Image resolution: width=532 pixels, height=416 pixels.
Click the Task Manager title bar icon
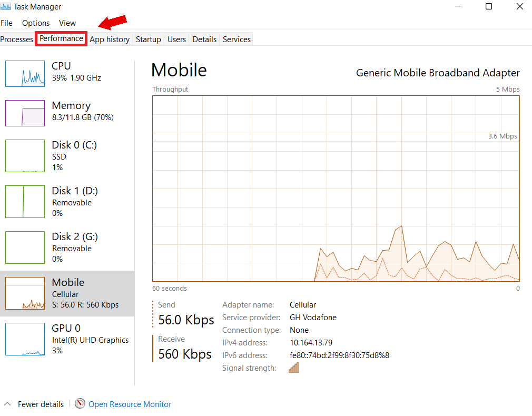click(5, 6)
